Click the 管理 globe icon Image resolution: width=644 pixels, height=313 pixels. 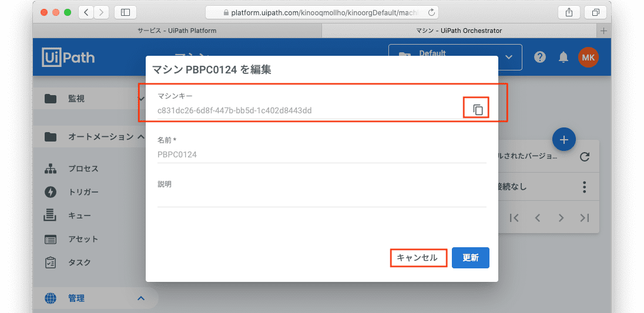[x=51, y=298]
